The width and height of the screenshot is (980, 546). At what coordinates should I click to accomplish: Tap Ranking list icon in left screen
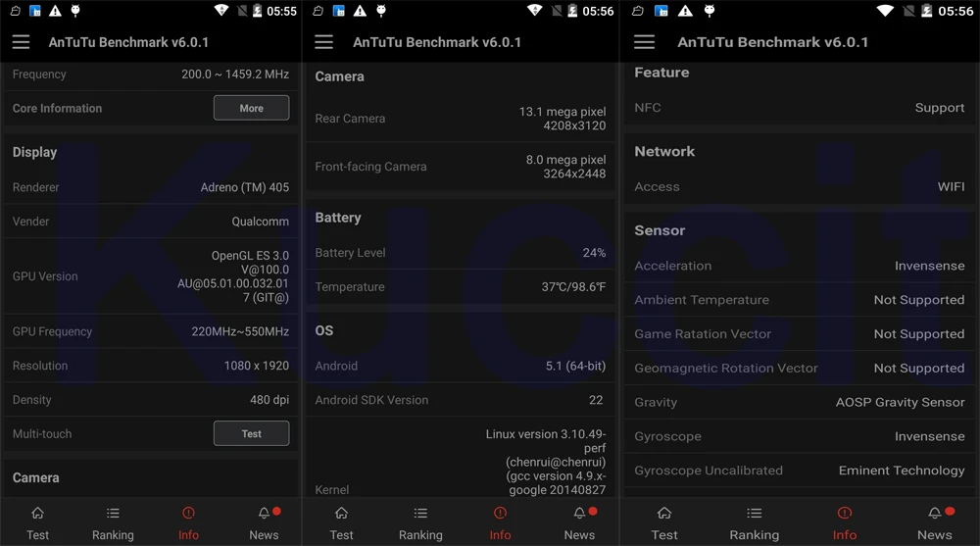click(113, 514)
